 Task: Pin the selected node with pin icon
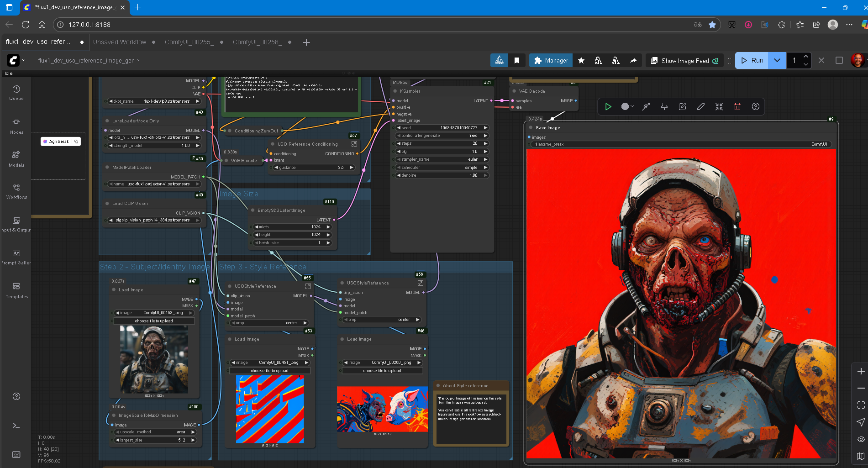[664, 106]
